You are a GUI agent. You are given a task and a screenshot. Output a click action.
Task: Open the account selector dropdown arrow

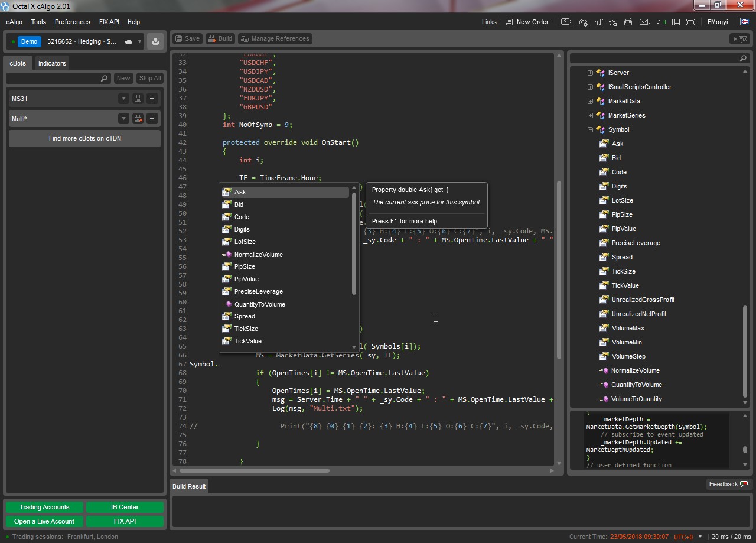140,42
